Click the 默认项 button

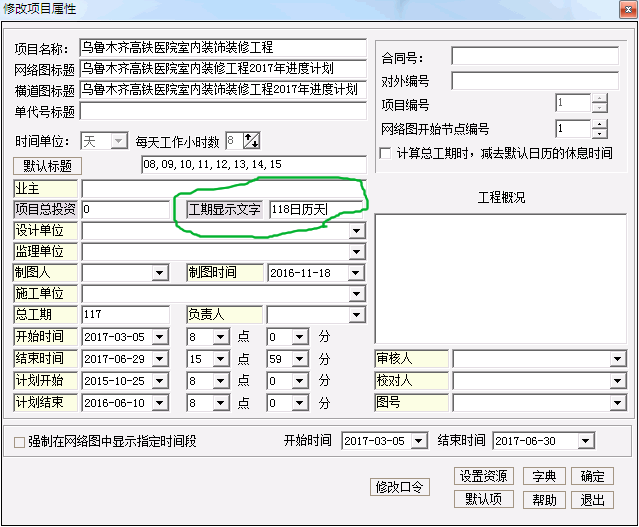pos(483,499)
